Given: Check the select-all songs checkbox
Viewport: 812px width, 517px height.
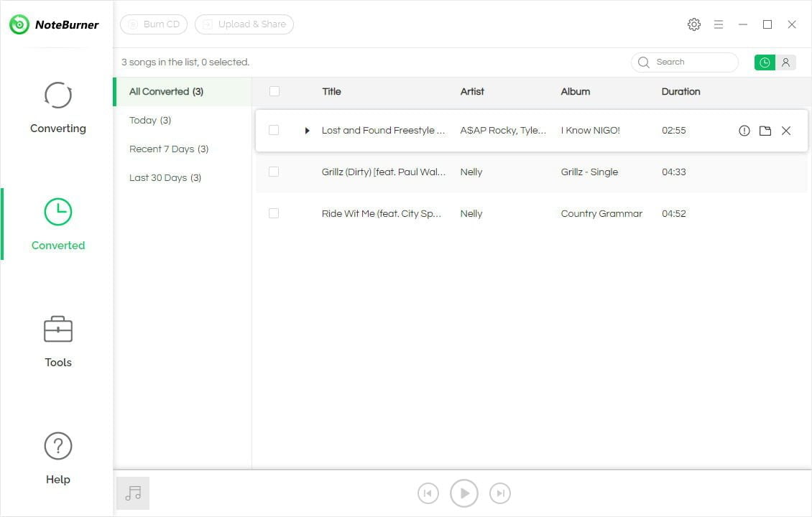Looking at the screenshot, I should 274,91.
